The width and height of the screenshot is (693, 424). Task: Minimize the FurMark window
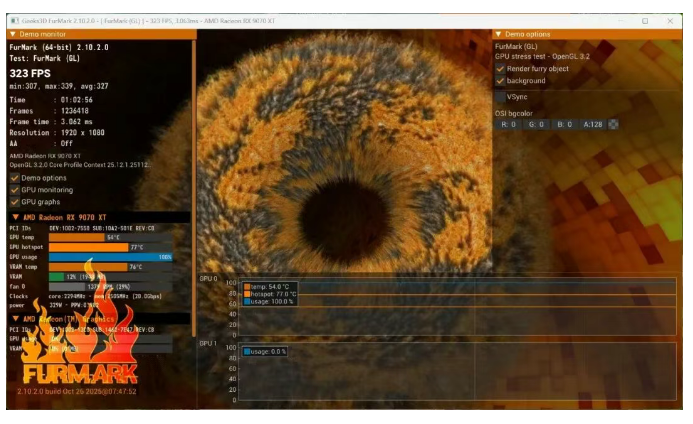(x=619, y=21)
